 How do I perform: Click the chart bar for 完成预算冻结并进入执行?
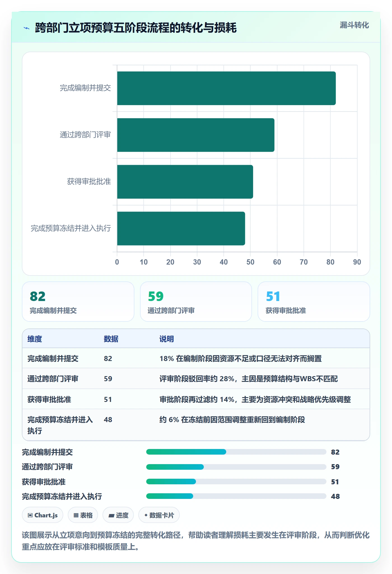coord(181,228)
